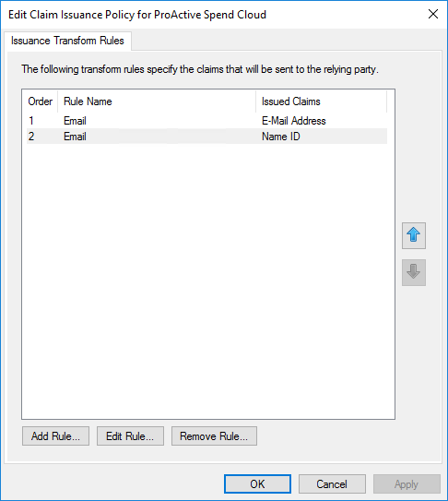Select the second Email rule row
This screenshot has height=501, width=448.
pos(206,137)
